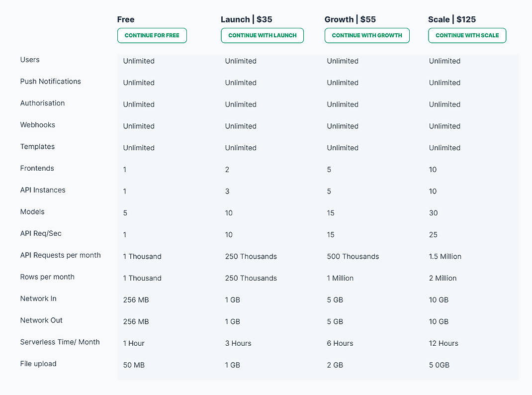
Task: Click the CONTINUE FOR FREE button
Action: 152,35
